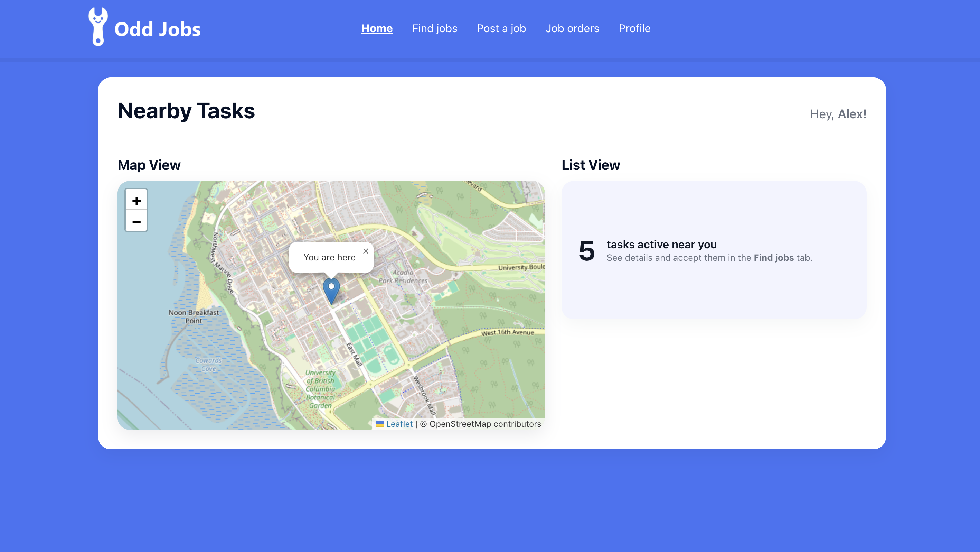Image resolution: width=980 pixels, height=552 pixels.
Task: Close the You are here popup
Action: click(x=365, y=251)
